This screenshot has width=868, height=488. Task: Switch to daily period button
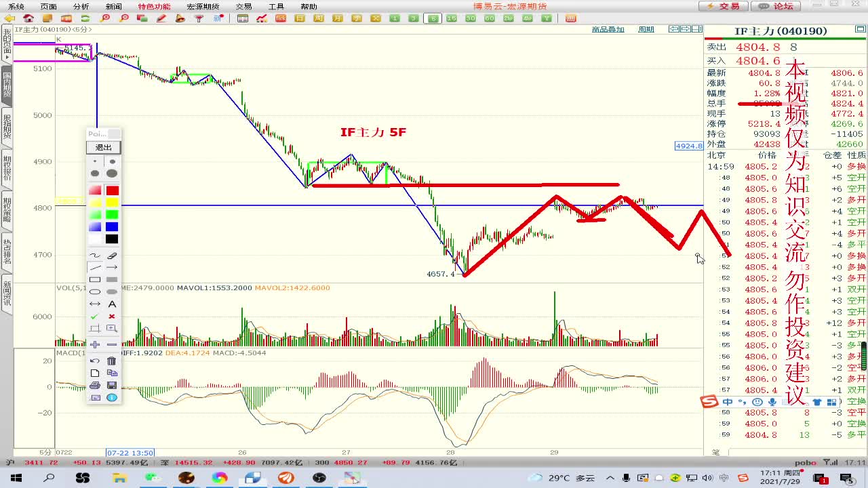click(x=299, y=18)
